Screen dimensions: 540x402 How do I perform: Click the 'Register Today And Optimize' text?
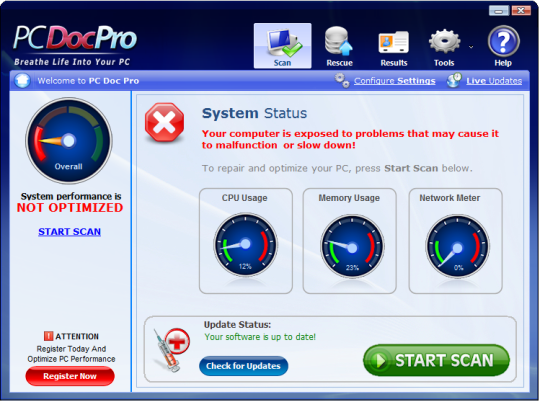pyautogui.click(x=71, y=354)
